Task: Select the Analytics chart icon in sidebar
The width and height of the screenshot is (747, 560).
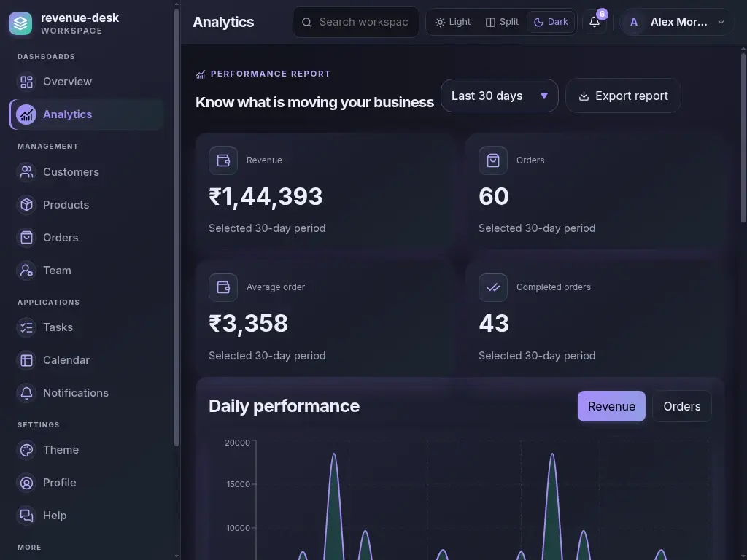Action: 27,114
